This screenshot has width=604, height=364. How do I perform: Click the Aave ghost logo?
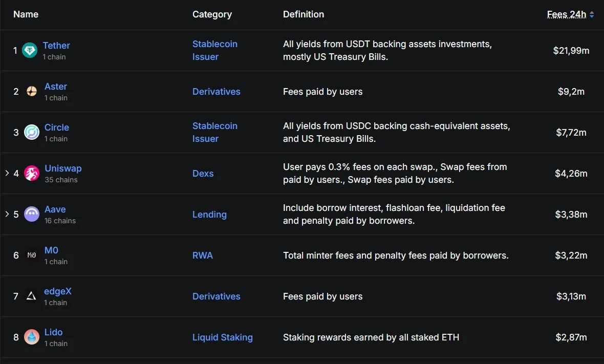coord(32,214)
